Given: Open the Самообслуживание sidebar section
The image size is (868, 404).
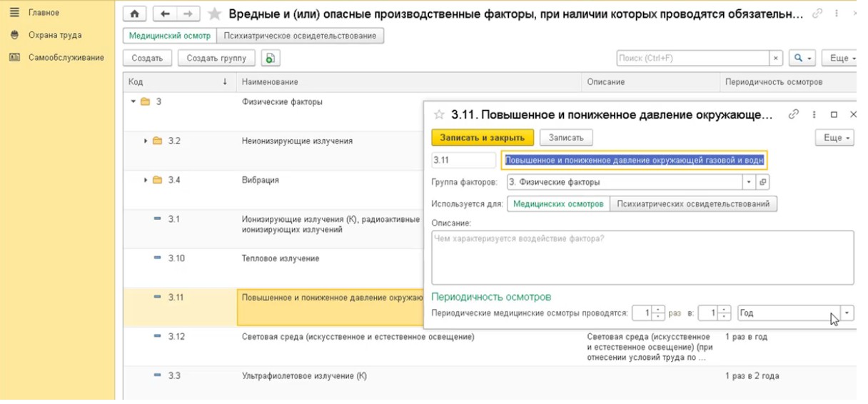Looking at the screenshot, I should (66, 57).
